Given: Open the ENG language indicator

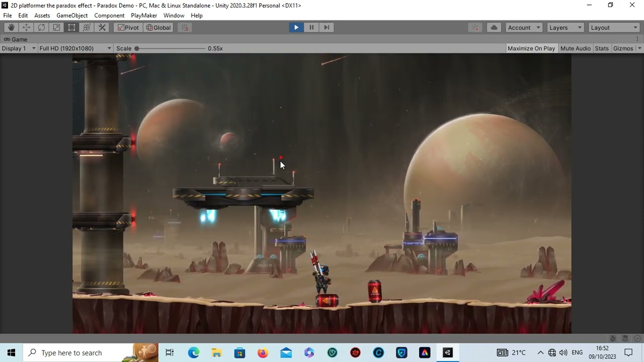Looking at the screenshot, I should point(577,352).
